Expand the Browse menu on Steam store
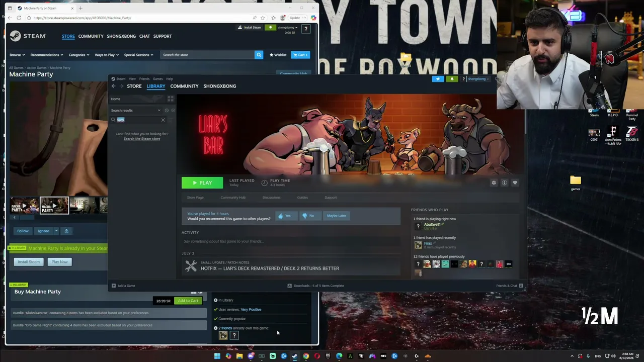Viewport: 644px width, 362px height. (x=17, y=55)
